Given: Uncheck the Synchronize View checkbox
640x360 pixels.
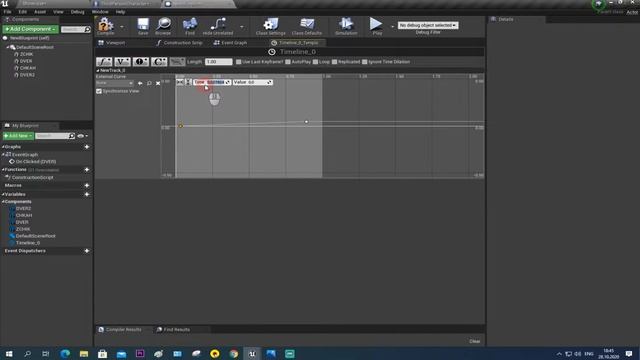Looking at the screenshot, I should pos(99,91).
